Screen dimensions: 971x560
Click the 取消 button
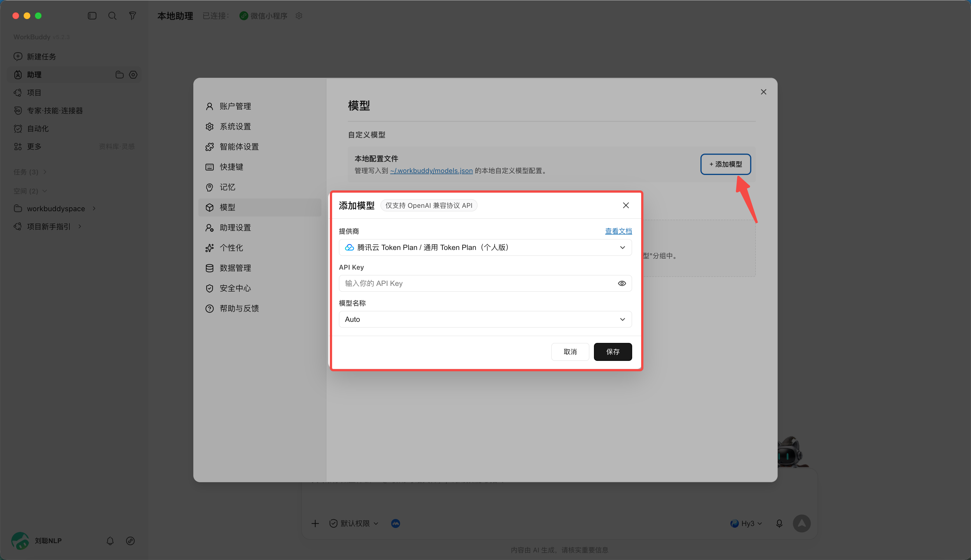click(570, 352)
